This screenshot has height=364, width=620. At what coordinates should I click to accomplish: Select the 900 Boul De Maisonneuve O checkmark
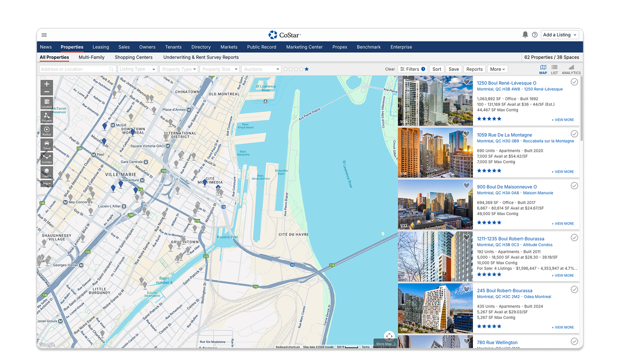click(x=574, y=186)
